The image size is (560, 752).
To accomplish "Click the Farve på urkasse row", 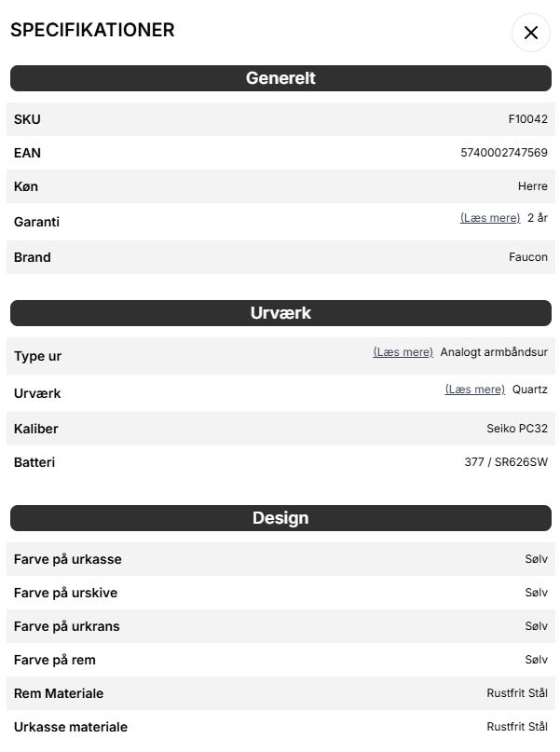I will click(280, 559).
